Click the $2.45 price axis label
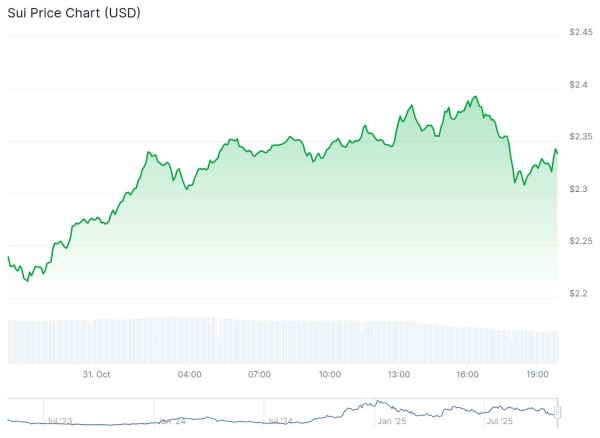The height and width of the screenshot is (438, 600). tap(581, 33)
